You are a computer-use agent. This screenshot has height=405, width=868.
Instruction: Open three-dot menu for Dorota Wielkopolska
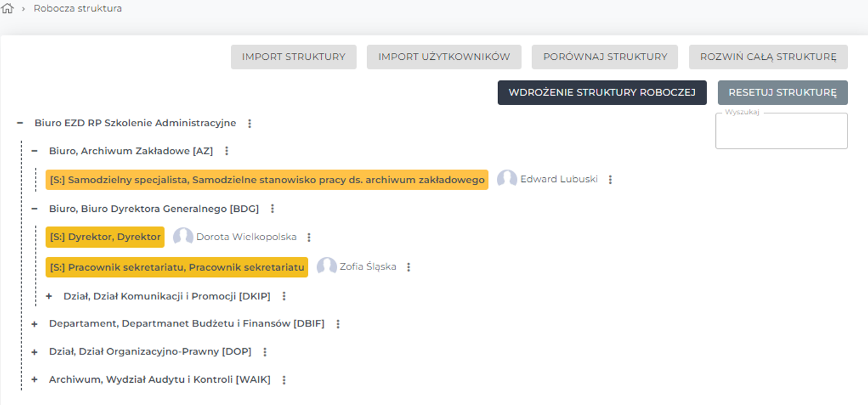309,237
